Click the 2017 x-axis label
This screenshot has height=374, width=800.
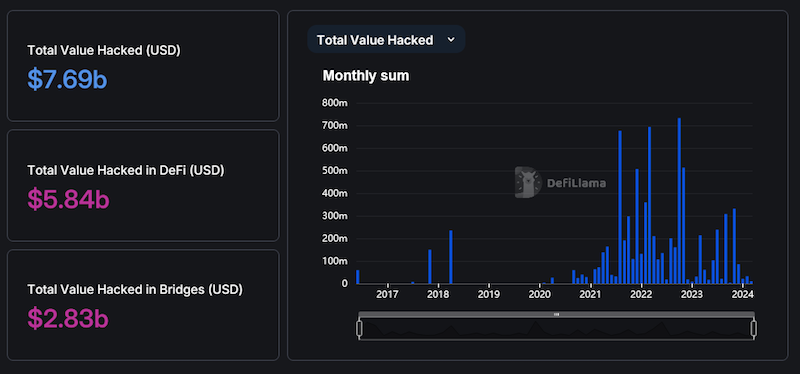[387, 294]
